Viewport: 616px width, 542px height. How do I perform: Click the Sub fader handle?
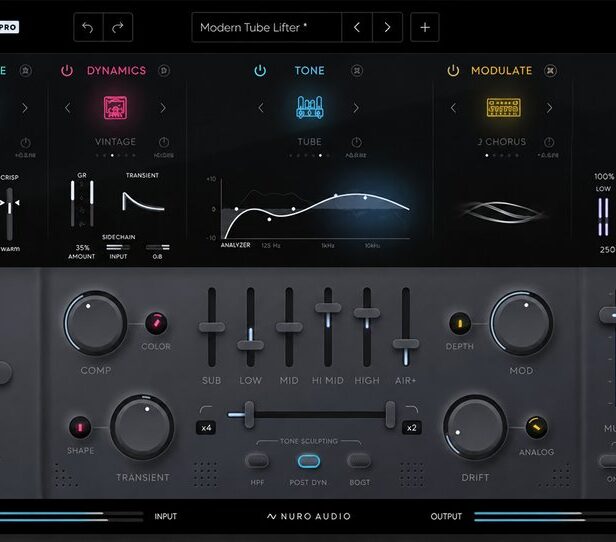212,327
